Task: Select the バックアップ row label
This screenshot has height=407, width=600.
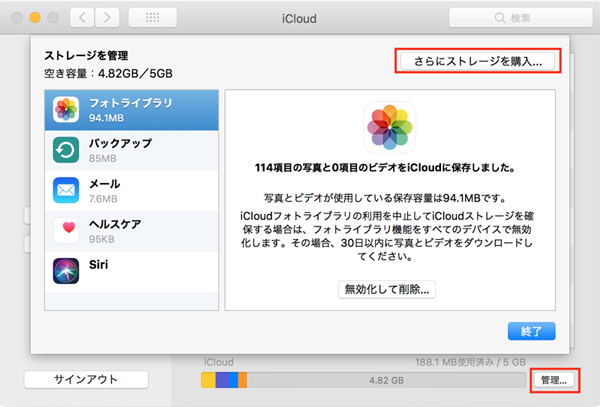Action: [x=121, y=143]
